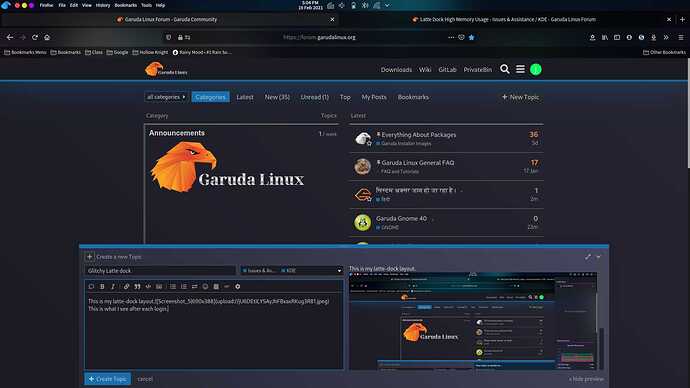
Task: Open the forum Bookmarks tab
Action: tap(413, 97)
